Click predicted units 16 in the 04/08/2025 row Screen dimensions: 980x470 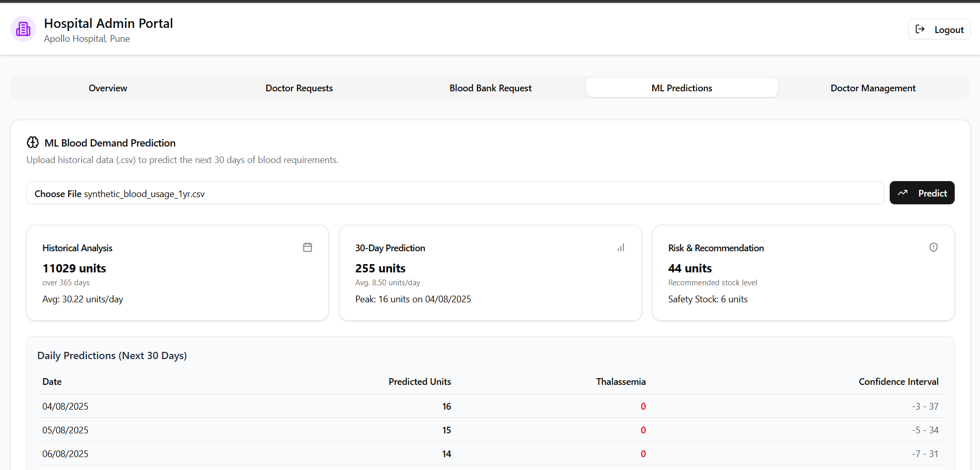(446, 407)
